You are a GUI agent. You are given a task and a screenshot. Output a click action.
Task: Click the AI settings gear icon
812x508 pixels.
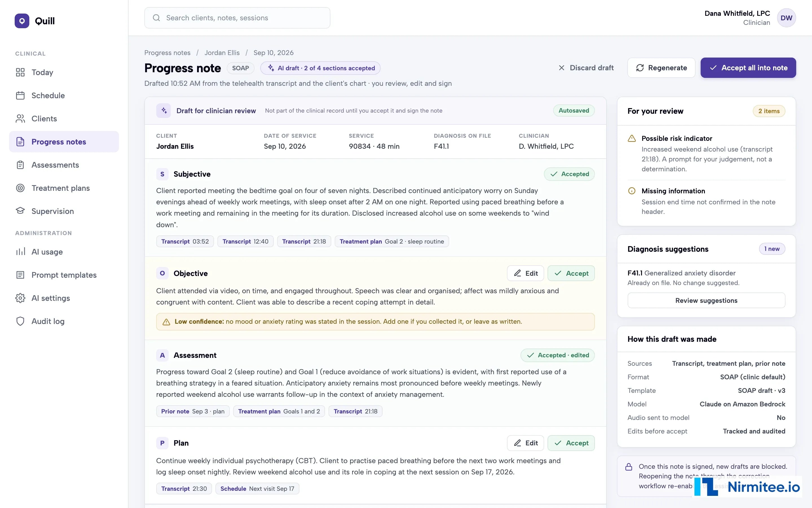20,298
